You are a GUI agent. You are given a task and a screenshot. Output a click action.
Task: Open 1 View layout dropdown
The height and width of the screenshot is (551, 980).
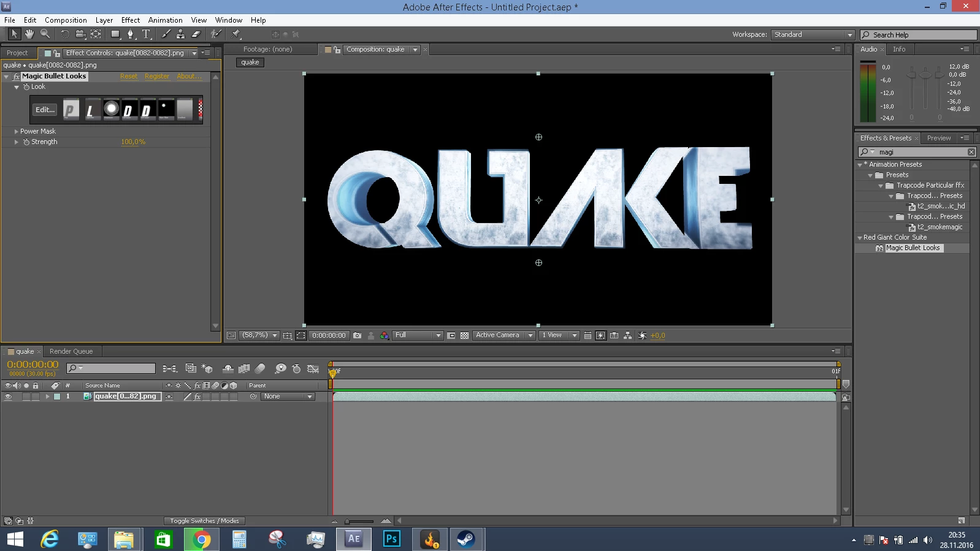[x=559, y=335]
